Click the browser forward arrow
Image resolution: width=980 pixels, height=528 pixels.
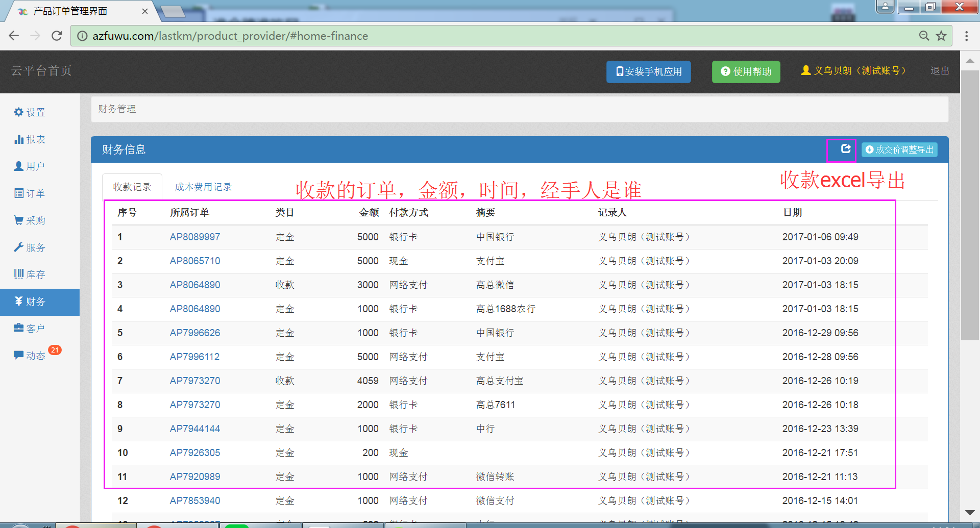(x=35, y=36)
